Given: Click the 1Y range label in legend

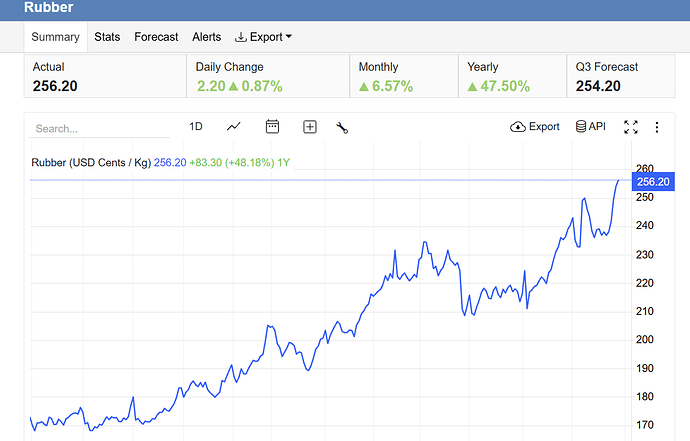Looking at the screenshot, I should [283, 163].
